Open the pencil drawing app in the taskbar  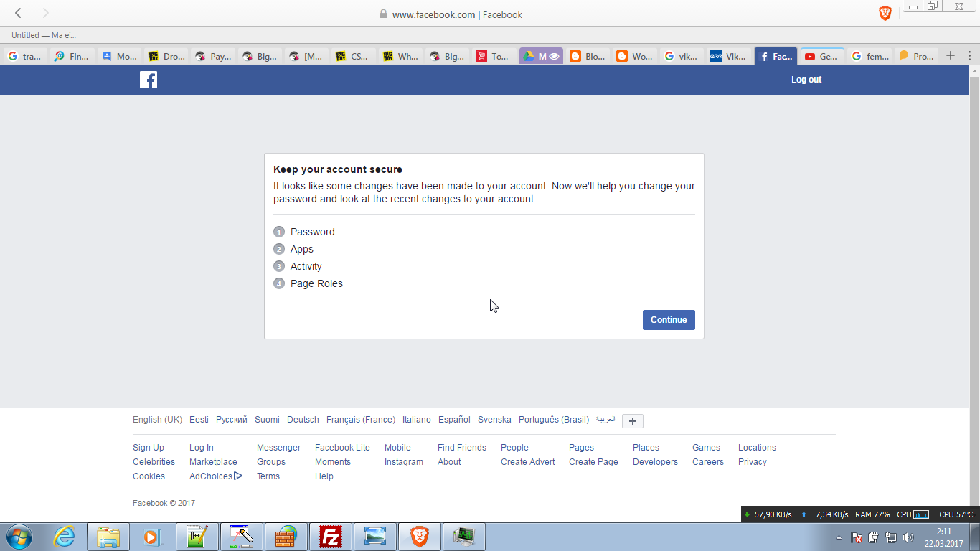(242, 537)
